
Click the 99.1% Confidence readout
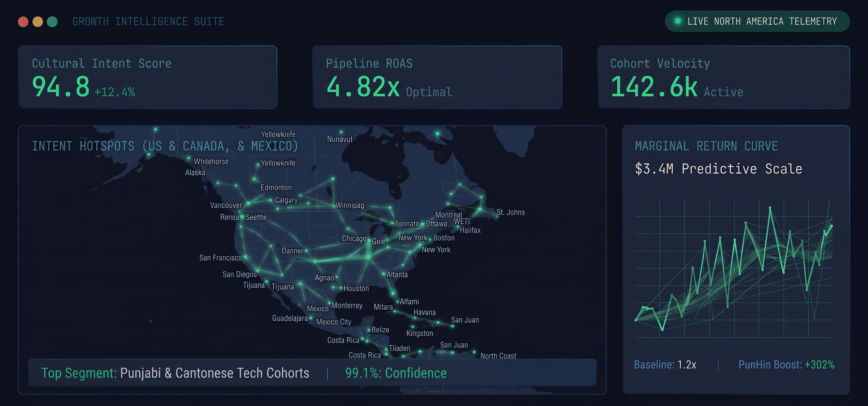(x=396, y=373)
